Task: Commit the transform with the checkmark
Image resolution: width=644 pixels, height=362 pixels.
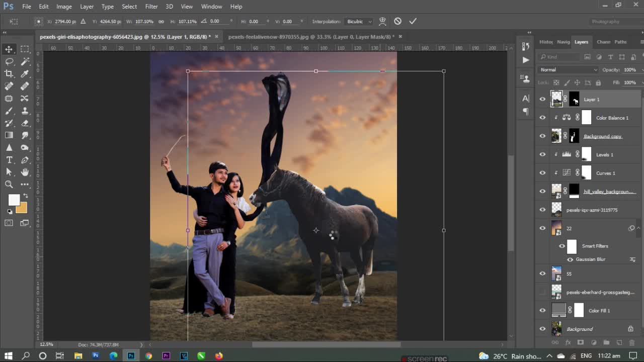Action: point(413,21)
